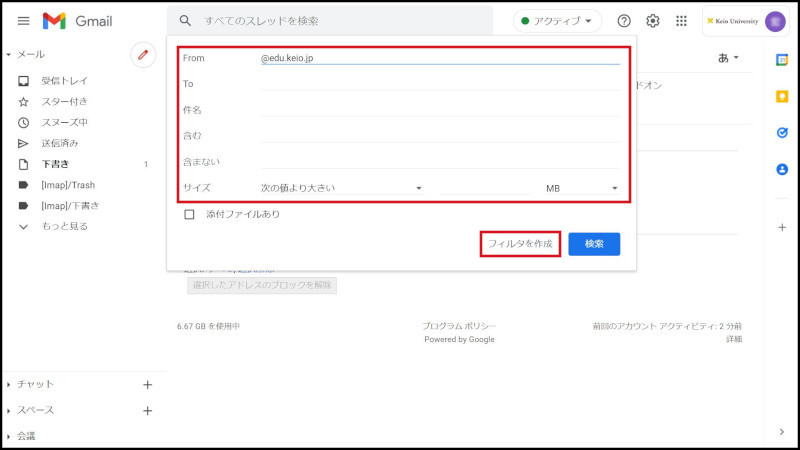Open Google Keep in side panel
Viewport: 800px width, 450px height.
[x=782, y=96]
